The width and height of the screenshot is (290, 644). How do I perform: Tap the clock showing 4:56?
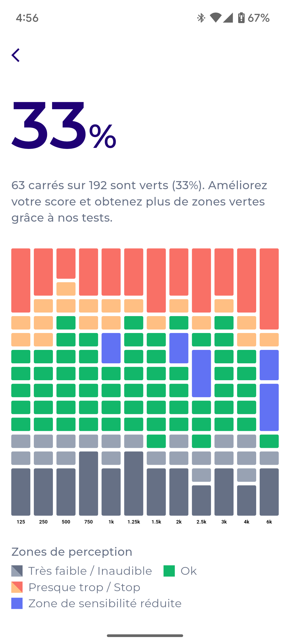27,18
